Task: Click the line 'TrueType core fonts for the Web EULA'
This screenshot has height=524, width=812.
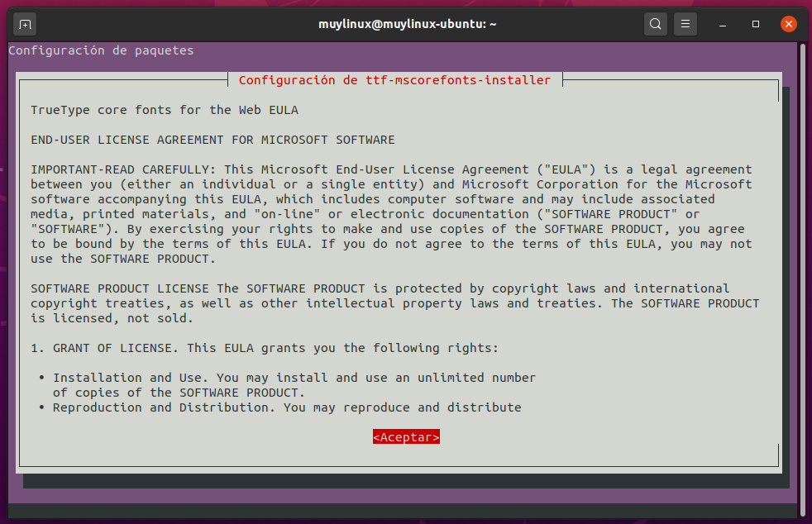Action: tap(165, 110)
